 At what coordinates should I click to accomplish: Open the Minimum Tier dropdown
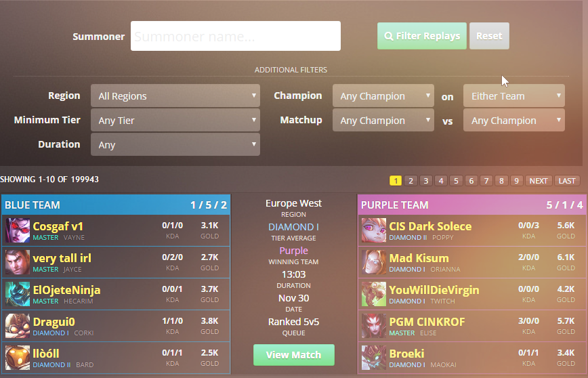(x=175, y=121)
